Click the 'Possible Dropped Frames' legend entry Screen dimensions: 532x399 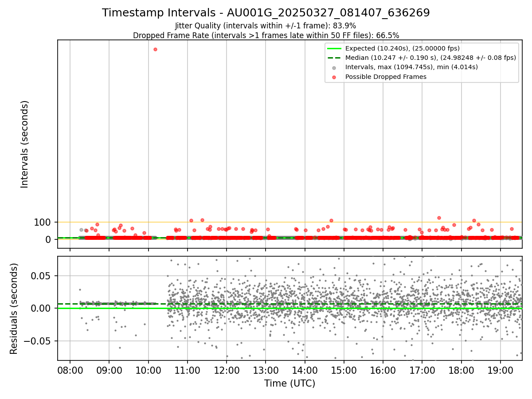coord(386,77)
